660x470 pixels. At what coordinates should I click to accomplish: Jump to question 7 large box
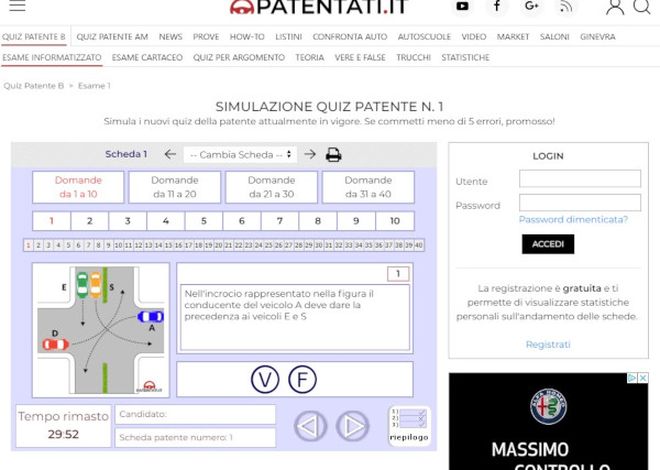(x=280, y=221)
